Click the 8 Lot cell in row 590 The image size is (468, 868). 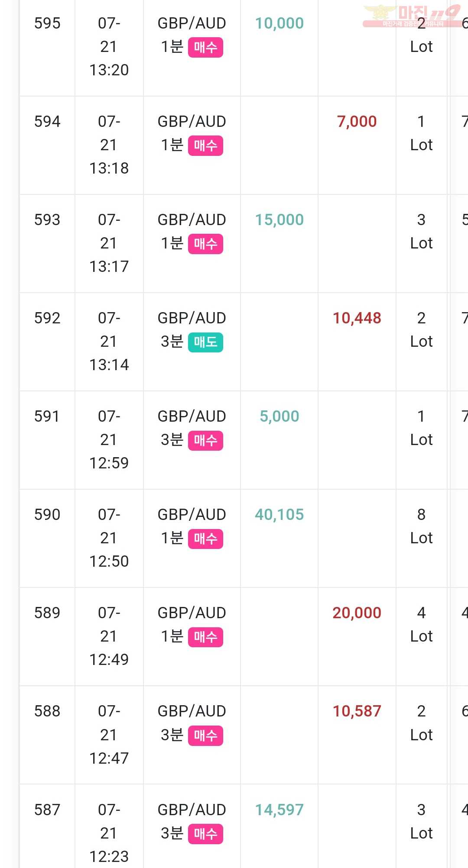pos(421,526)
